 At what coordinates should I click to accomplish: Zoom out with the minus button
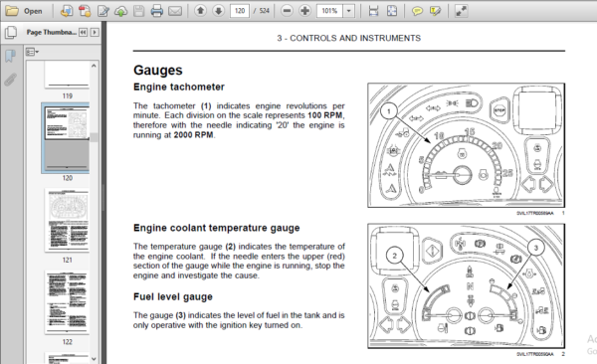click(x=287, y=11)
